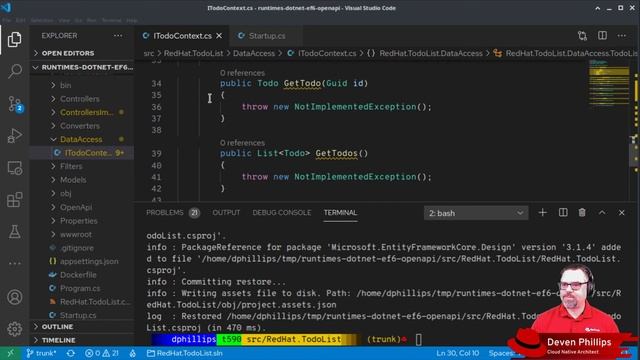Split the terminal
640x360 pixels.
pos(563,213)
